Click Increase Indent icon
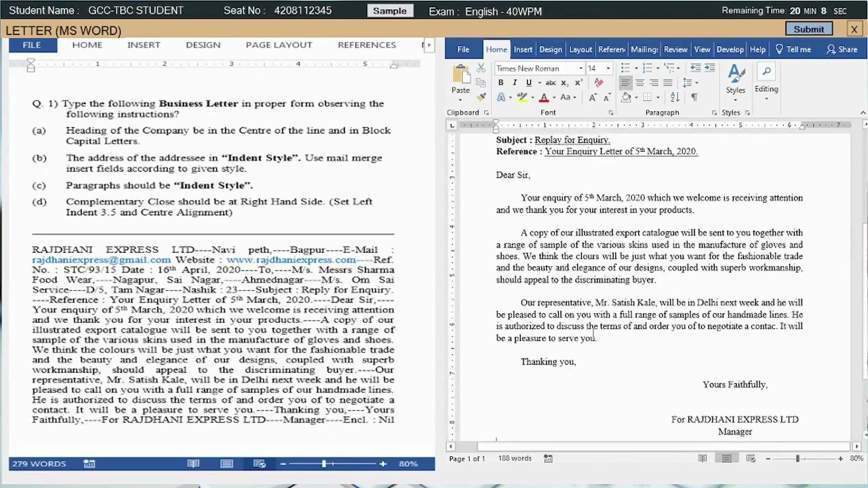 pos(709,68)
